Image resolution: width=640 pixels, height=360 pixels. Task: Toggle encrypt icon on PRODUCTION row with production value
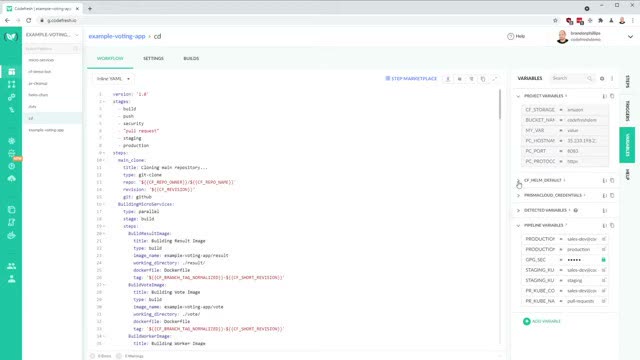coord(604,249)
